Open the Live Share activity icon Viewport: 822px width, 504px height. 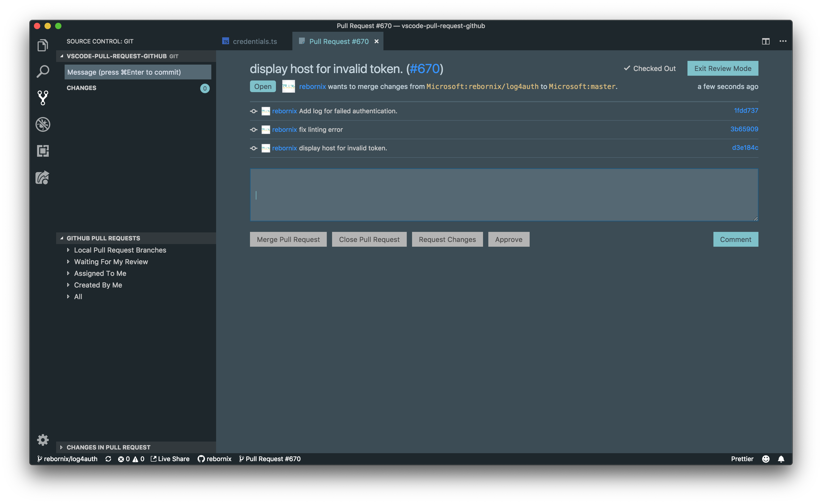click(x=43, y=177)
